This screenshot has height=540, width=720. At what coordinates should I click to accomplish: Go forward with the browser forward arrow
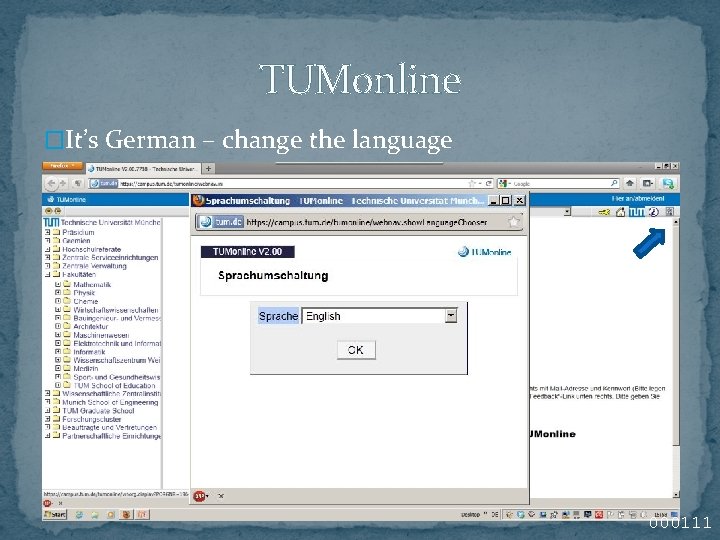(x=63, y=184)
